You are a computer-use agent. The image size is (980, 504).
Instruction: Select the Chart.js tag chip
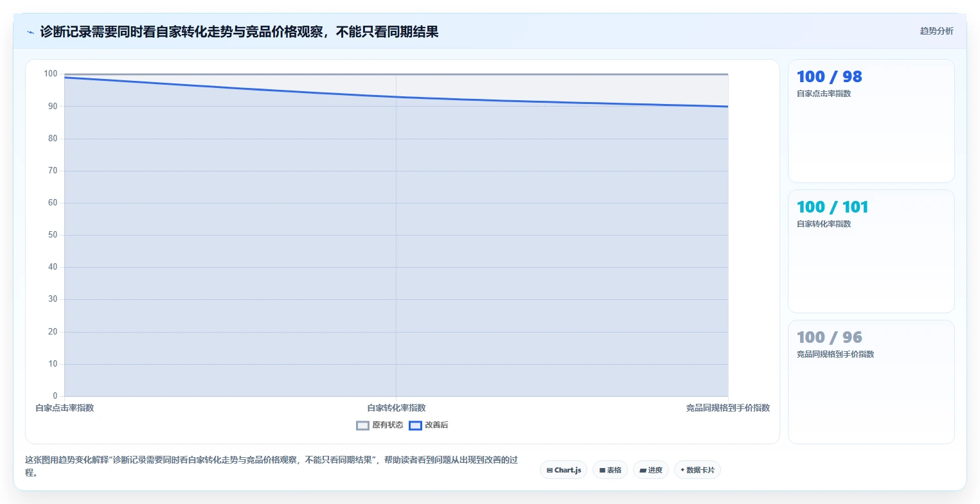[x=564, y=470]
